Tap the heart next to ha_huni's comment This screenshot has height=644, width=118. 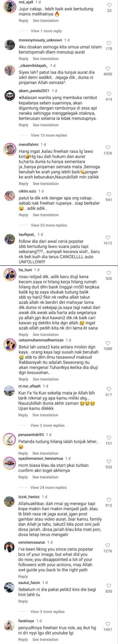pos(109,273)
